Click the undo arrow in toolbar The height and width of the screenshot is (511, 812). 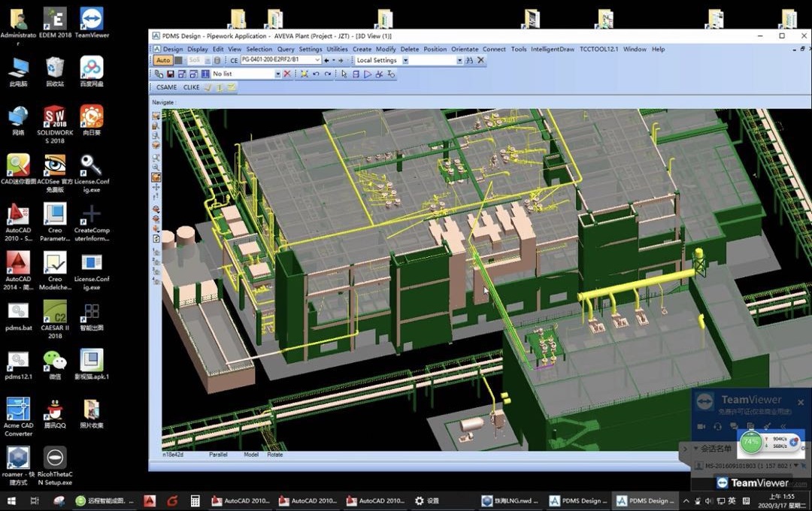[316, 74]
